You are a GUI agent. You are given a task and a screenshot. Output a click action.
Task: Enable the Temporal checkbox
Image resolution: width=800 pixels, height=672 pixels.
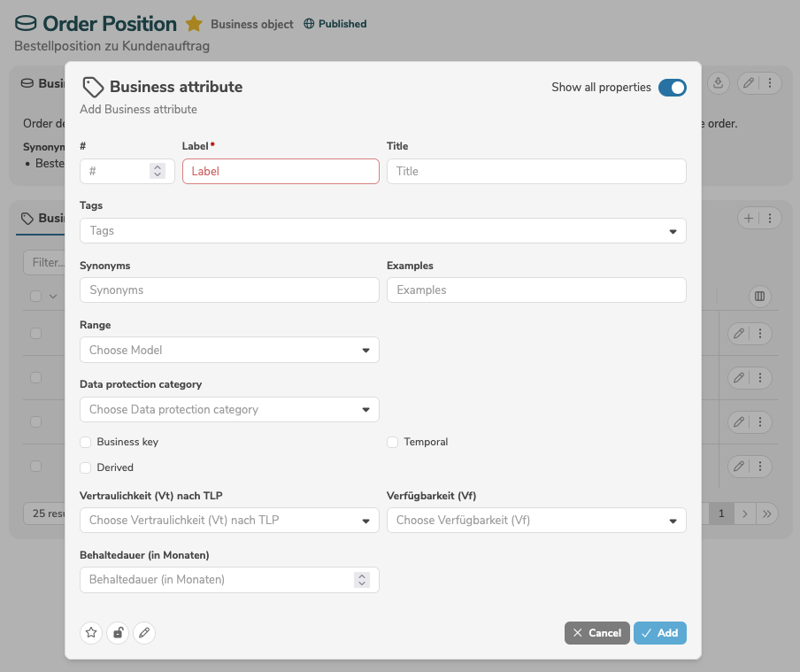(392, 442)
